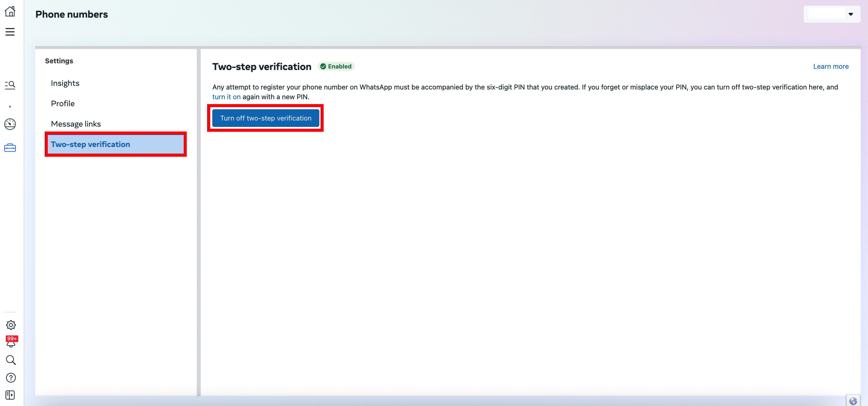The image size is (868, 406).
Task: Click the 'turn it on' link
Action: pyautogui.click(x=226, y=97)
